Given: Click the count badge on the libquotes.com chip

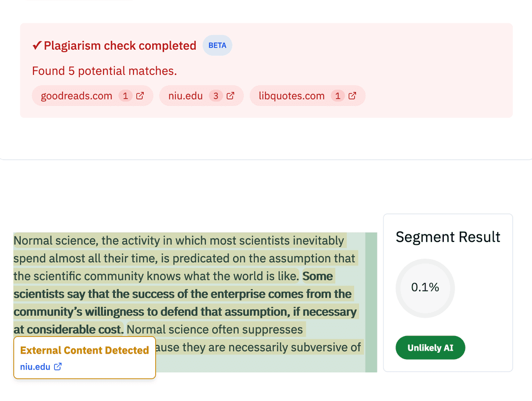Looking at the screenshot, I should (x=337, y=96).
